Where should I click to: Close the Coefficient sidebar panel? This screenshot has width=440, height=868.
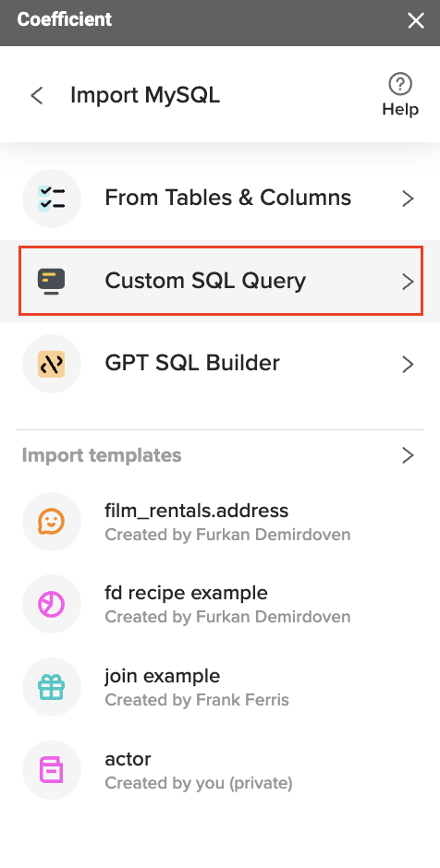click(416, 21)
